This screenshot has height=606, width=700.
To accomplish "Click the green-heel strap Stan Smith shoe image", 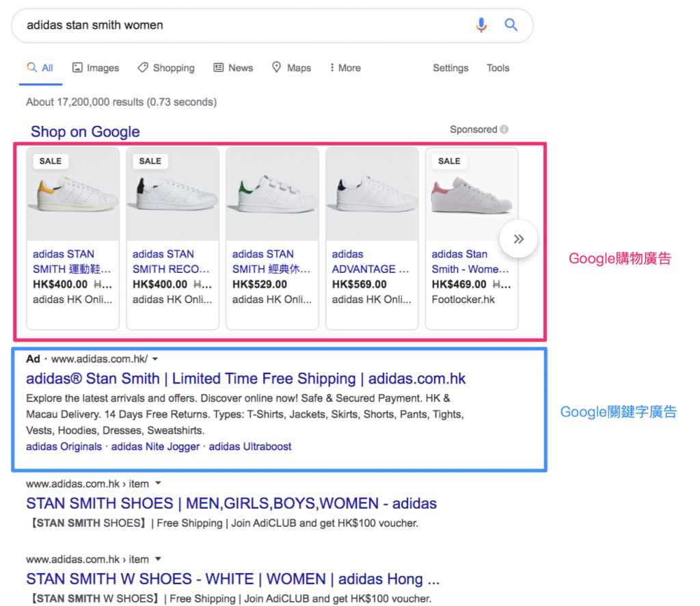I will (x=272, y=194).
